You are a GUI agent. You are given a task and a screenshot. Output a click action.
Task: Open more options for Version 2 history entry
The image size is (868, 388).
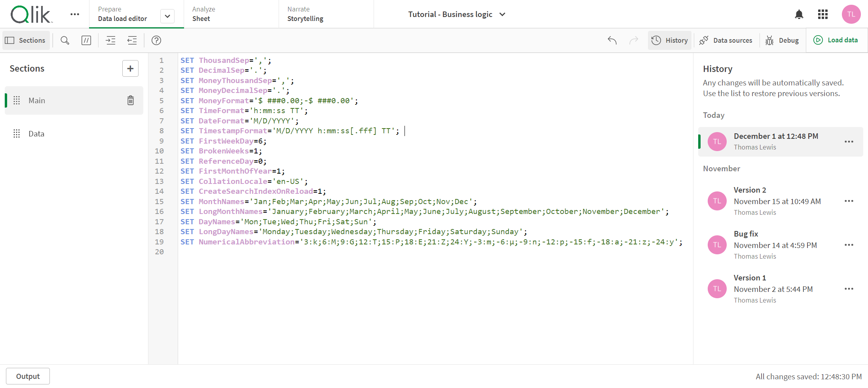[849, 201]
